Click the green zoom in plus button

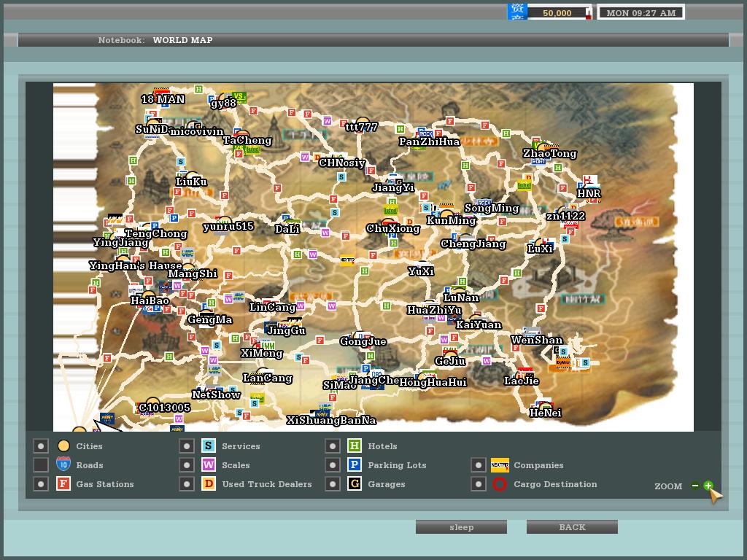(708, 486)
